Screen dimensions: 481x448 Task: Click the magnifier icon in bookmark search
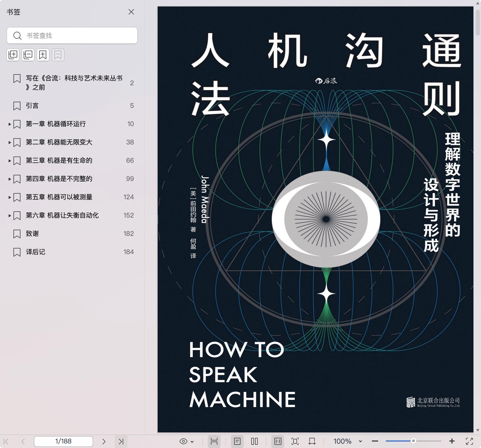17,35
